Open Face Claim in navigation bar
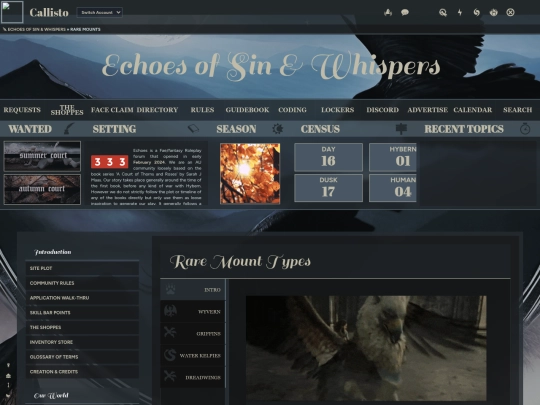Screen dimensions: 540x405 pos(112,110)
